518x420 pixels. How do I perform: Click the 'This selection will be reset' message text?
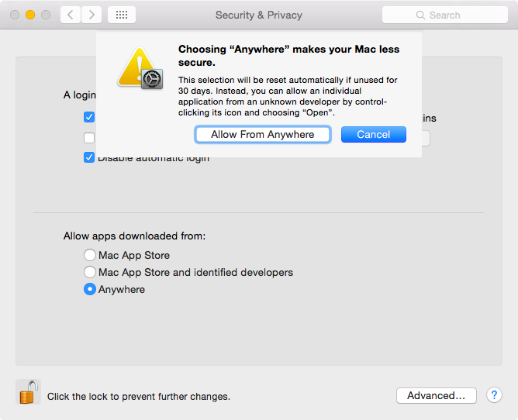tap(288, 96)
